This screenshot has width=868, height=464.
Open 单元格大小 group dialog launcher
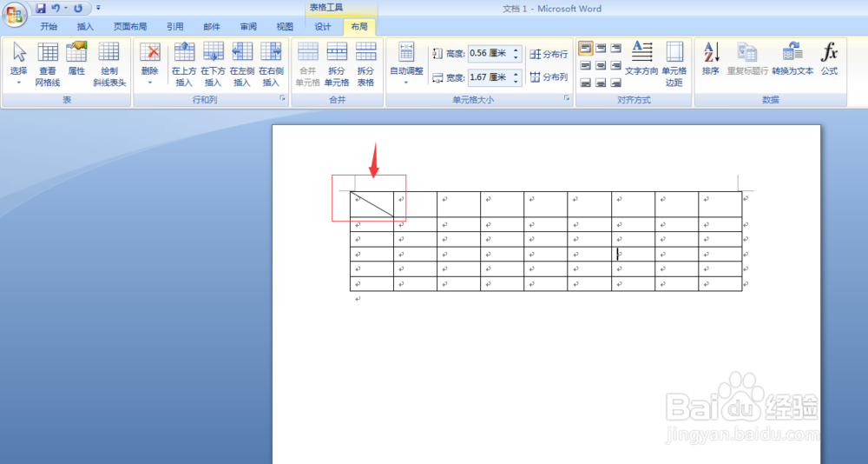(x=567, y=98)
